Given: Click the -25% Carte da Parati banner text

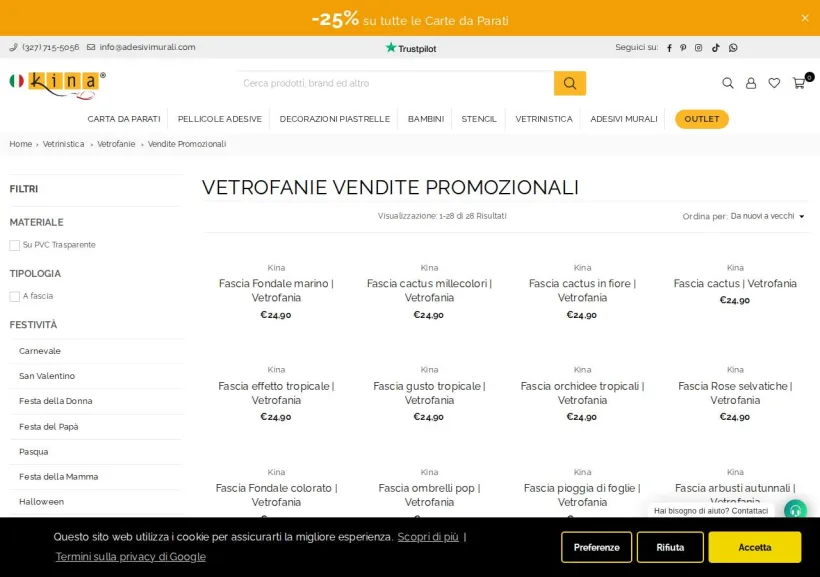Looking at the screenshot, I should 410,20.
